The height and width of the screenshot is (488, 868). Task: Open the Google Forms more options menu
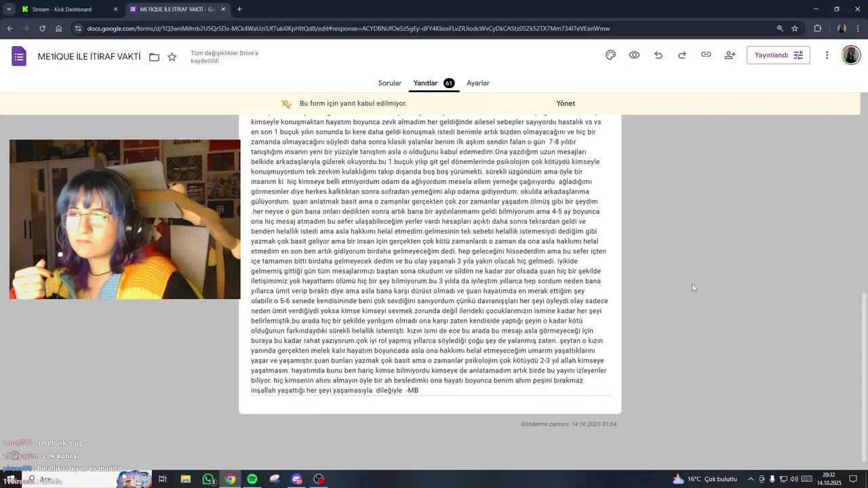[x=827, y=55]
